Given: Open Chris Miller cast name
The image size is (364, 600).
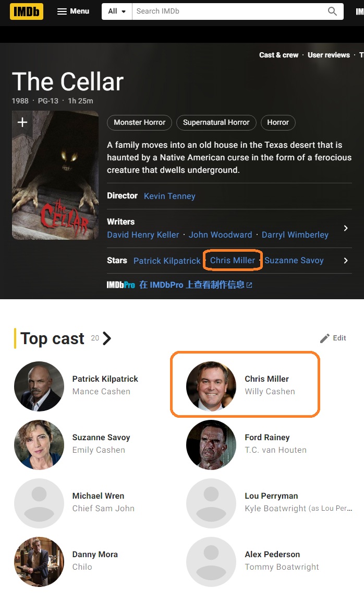Looking at the screenshot, I should [266, 379].
